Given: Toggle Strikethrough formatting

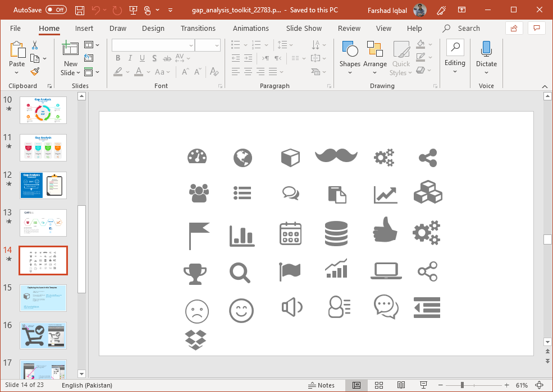Looking at the screenshot, I should pos(167,58).
